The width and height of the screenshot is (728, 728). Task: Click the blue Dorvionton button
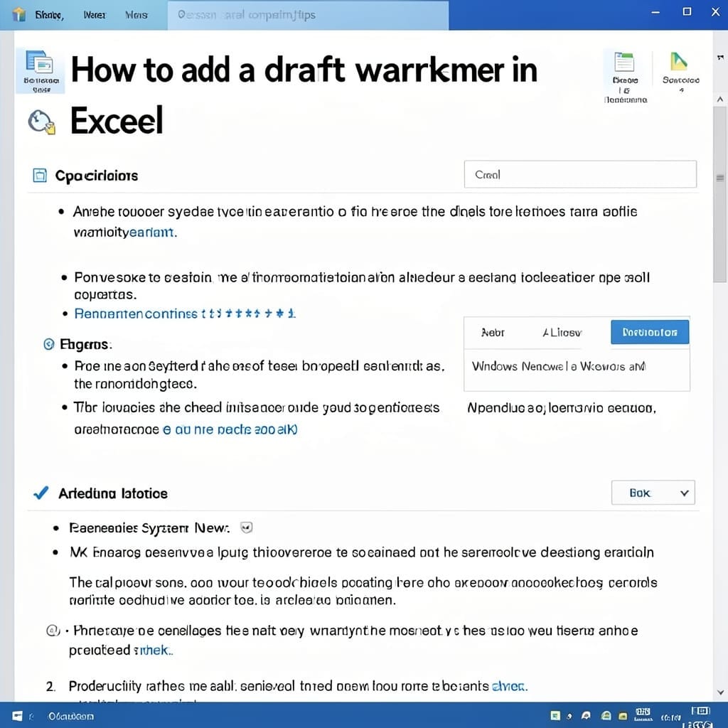[x=650, y=332]
